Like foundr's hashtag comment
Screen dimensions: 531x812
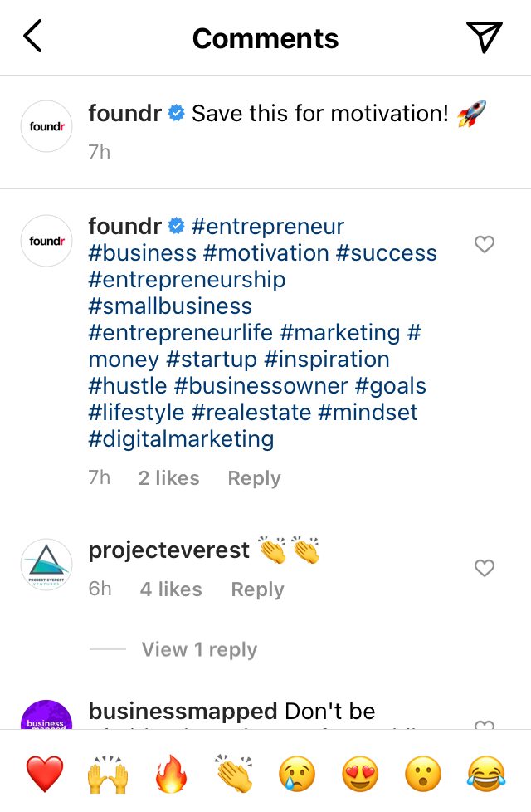484,244
